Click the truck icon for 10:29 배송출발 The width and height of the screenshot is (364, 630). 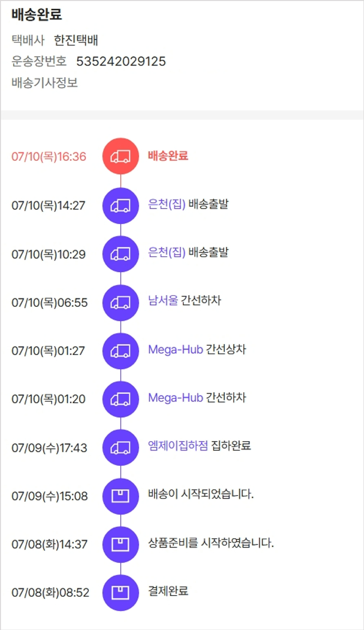pyautogui.click(x=120, y=253)
